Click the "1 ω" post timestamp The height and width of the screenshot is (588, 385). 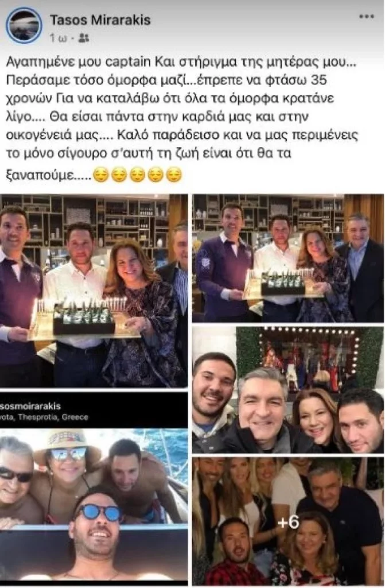click(58, 38)
